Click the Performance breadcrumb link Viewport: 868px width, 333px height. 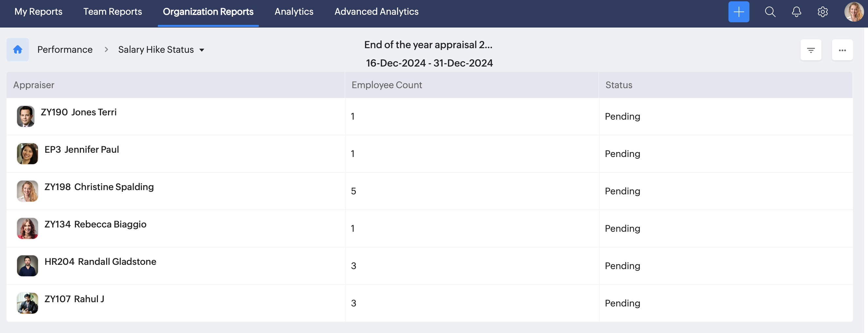point(65,50)
